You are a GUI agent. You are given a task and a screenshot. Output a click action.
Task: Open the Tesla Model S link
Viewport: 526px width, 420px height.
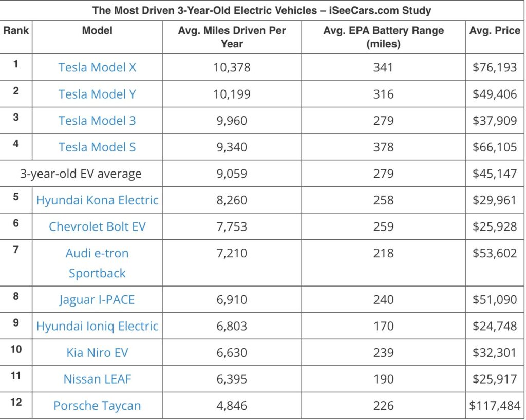pos(97,147)
